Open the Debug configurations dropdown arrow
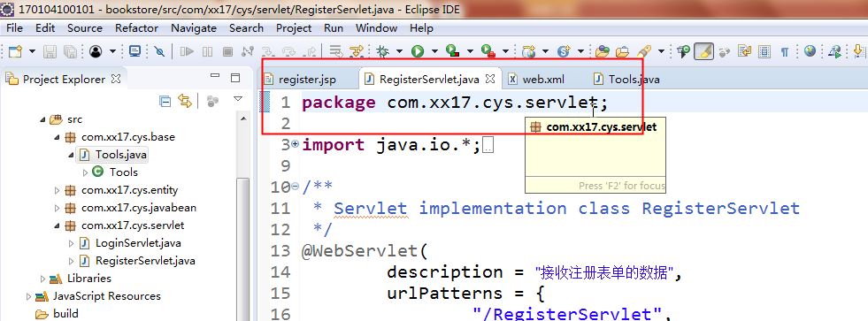Screen dimensions: 868x321 [x=400, y=51]
